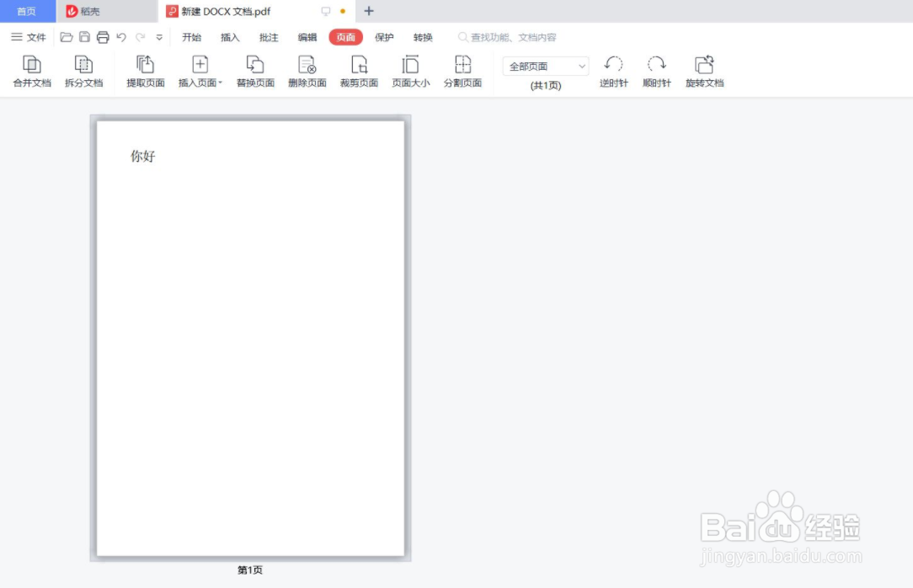
Task: Click the search box 查找功能、文档内容
Action: (508, 37)
